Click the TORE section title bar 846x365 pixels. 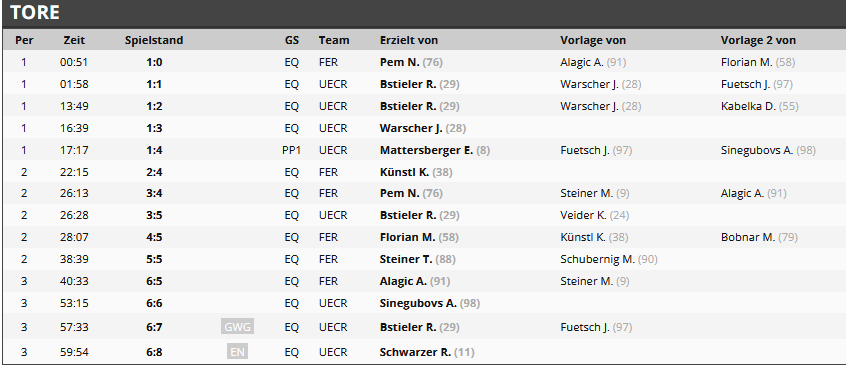423,13
